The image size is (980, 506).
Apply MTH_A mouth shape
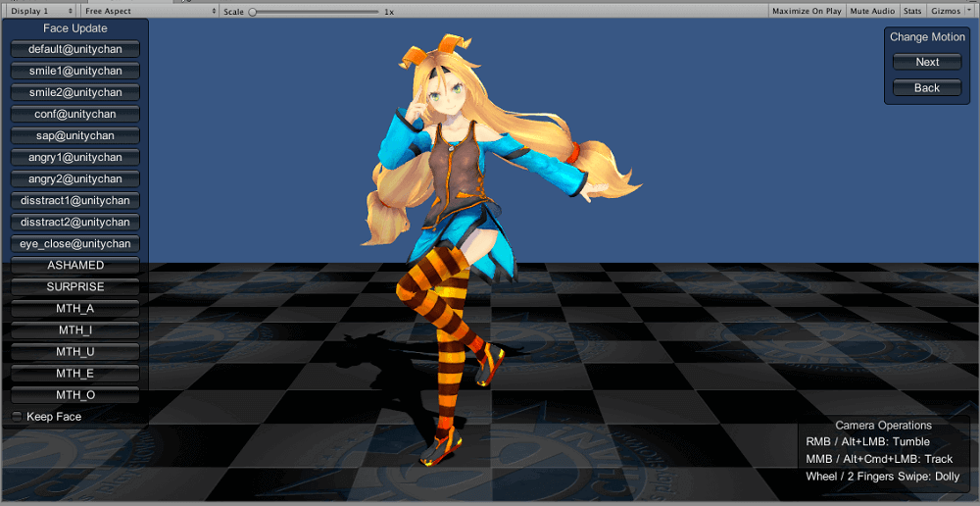pyautogui.click(x=75, y=309)
